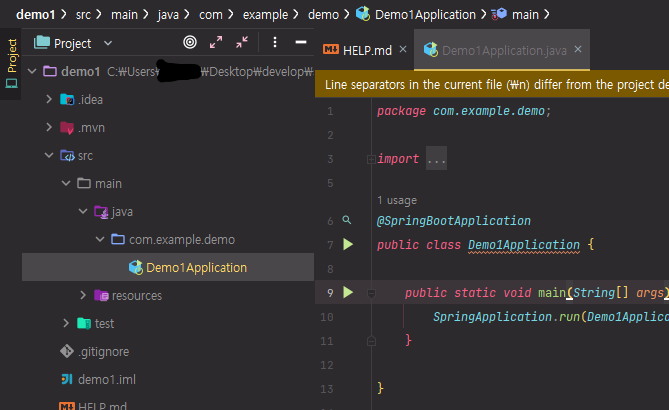Click demo1 in the breadcrumb
Image resolution: width=669 pixels, height=410 pixels.
click(36, 15)
